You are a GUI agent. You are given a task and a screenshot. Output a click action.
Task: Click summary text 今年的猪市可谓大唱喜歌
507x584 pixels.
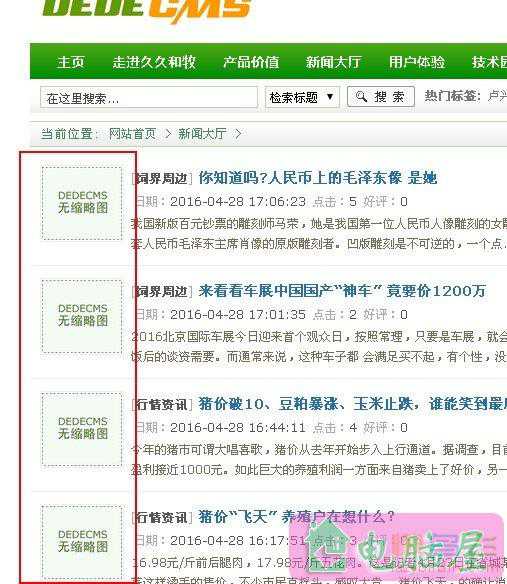pyautogui.click(x=197, y=449)
